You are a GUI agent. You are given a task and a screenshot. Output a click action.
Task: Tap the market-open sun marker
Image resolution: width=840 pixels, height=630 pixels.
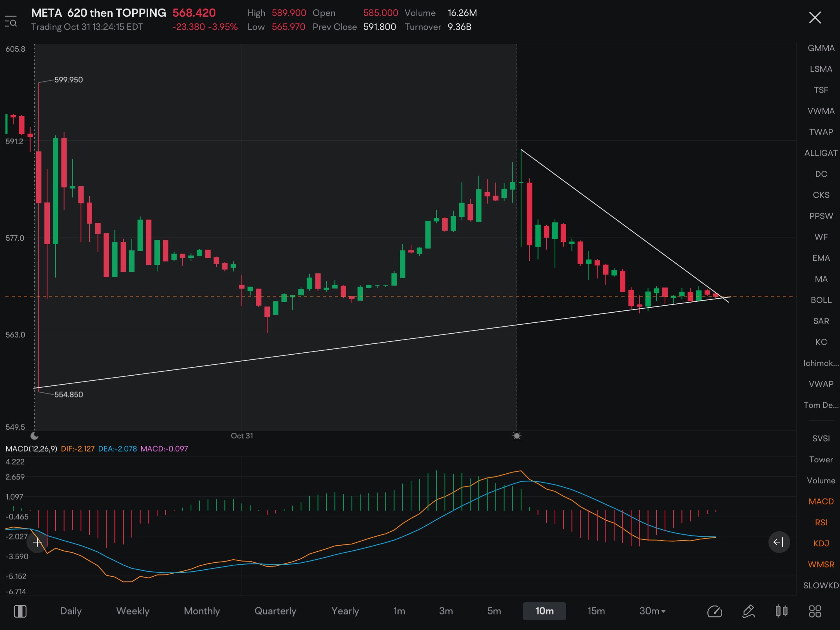(x=517, y=436)
